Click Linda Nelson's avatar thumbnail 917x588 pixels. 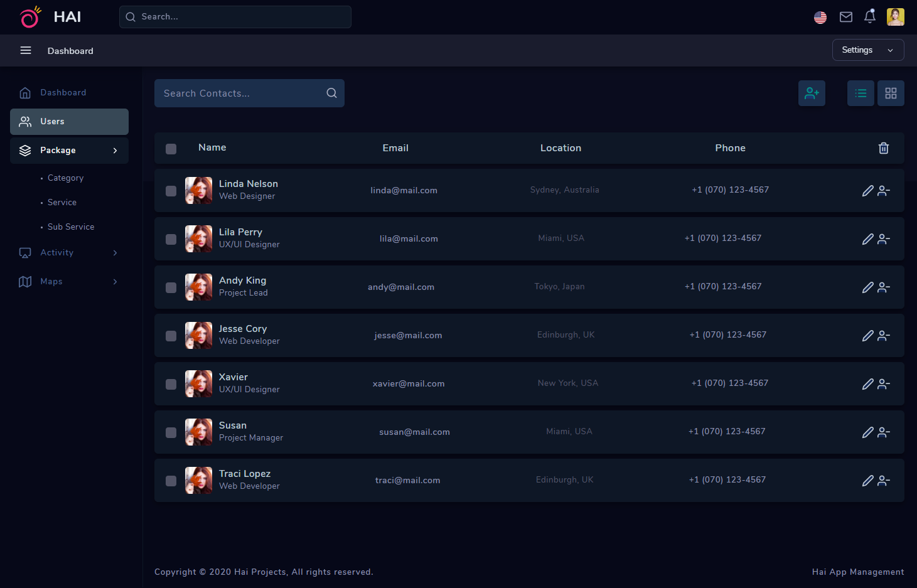pos(198,190)
